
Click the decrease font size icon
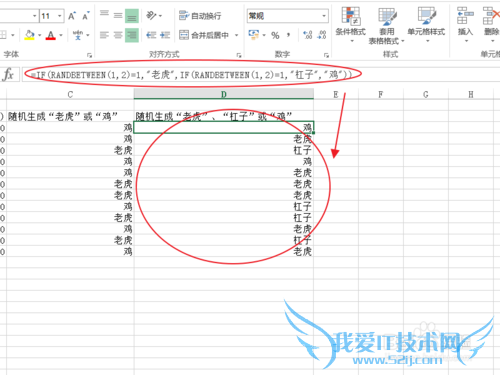point(86,16)
